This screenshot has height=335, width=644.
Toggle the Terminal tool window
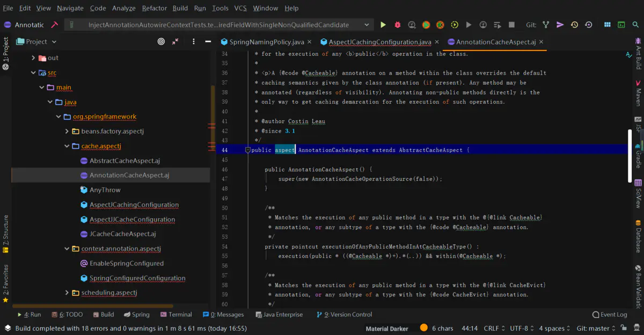175,315
